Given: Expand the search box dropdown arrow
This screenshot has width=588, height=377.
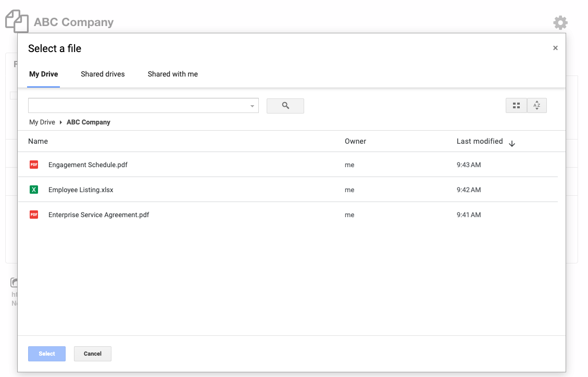Looking at the screenshot, I should click(252, 106).
